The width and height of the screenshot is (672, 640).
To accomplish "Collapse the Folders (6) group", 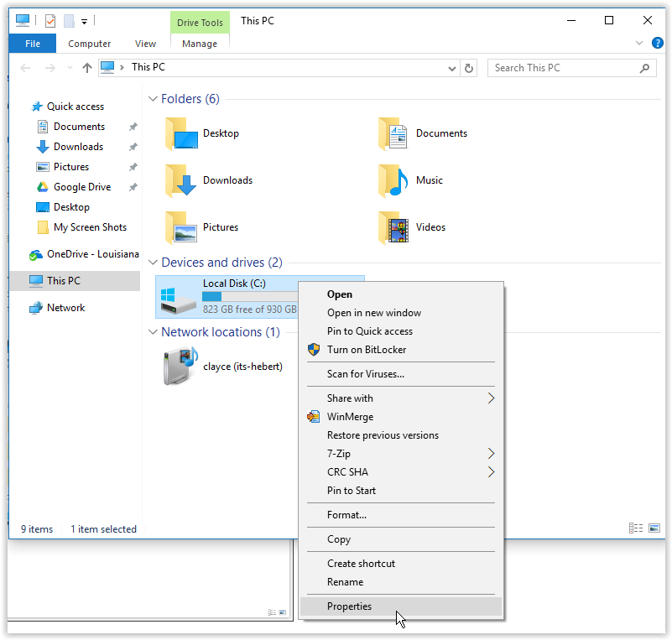I will pos(153,99).
